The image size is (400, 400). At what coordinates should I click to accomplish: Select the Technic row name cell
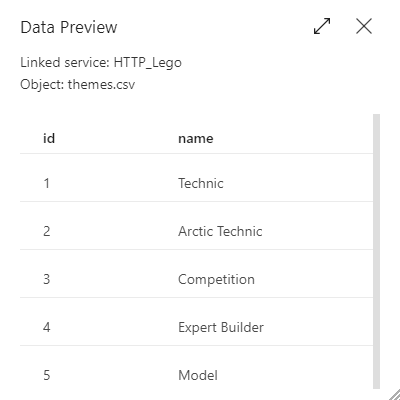coord(201,183)
